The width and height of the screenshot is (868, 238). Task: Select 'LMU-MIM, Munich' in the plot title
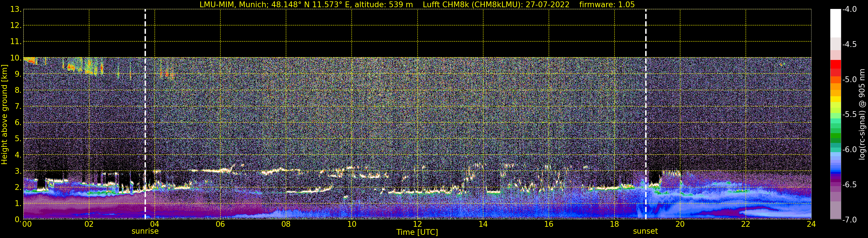point(233,5)
